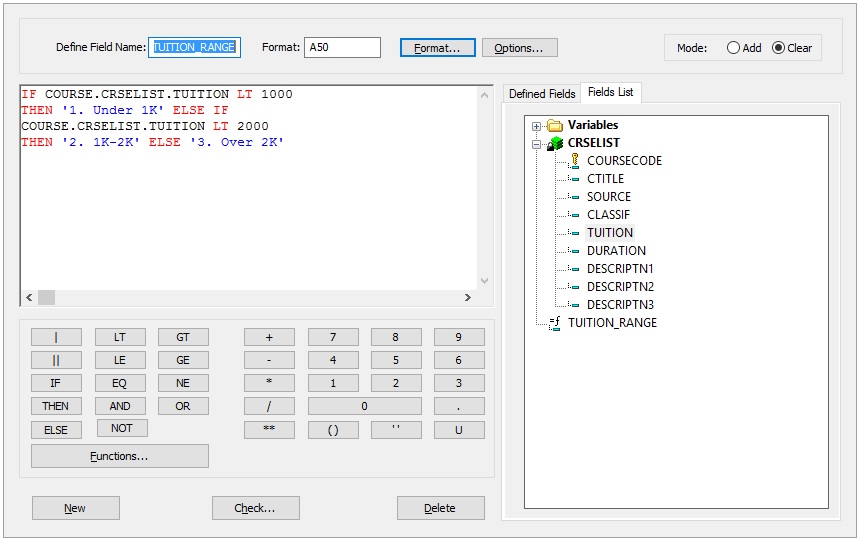The height and width of the screenshot is (541, 860).
Task: Click the Check... button
Action: click(x=255, y=508)
